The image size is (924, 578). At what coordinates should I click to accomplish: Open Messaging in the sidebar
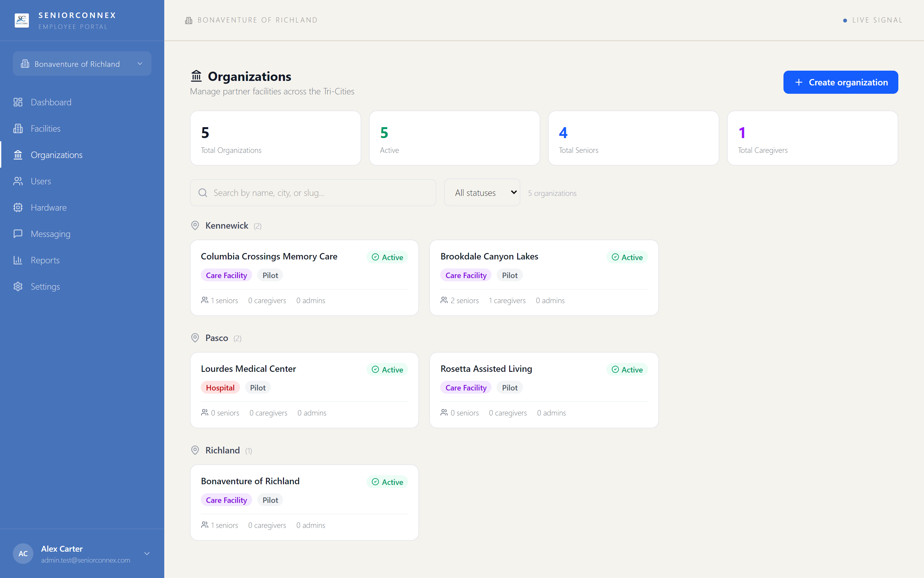(x=82, y=233)
